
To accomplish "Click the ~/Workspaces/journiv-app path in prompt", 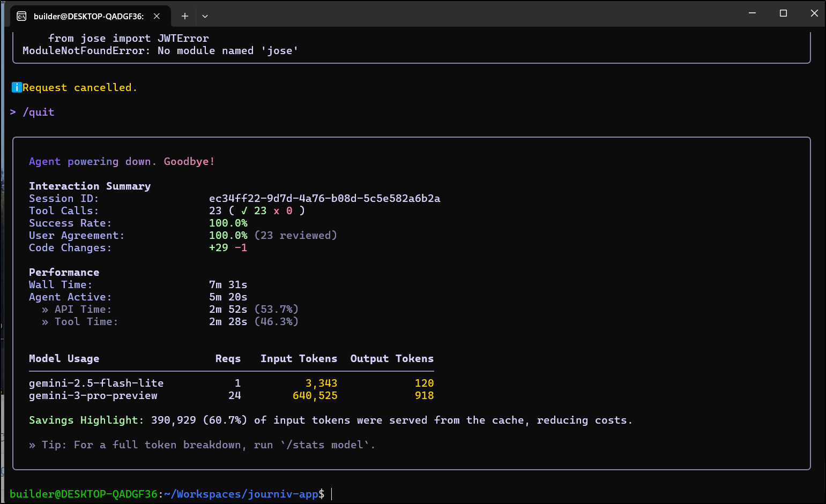I will pyautogui.click(x=241, y=494).
